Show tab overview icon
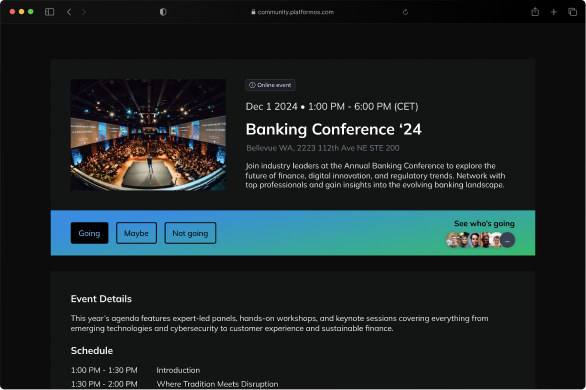 [x=572, y=12]
